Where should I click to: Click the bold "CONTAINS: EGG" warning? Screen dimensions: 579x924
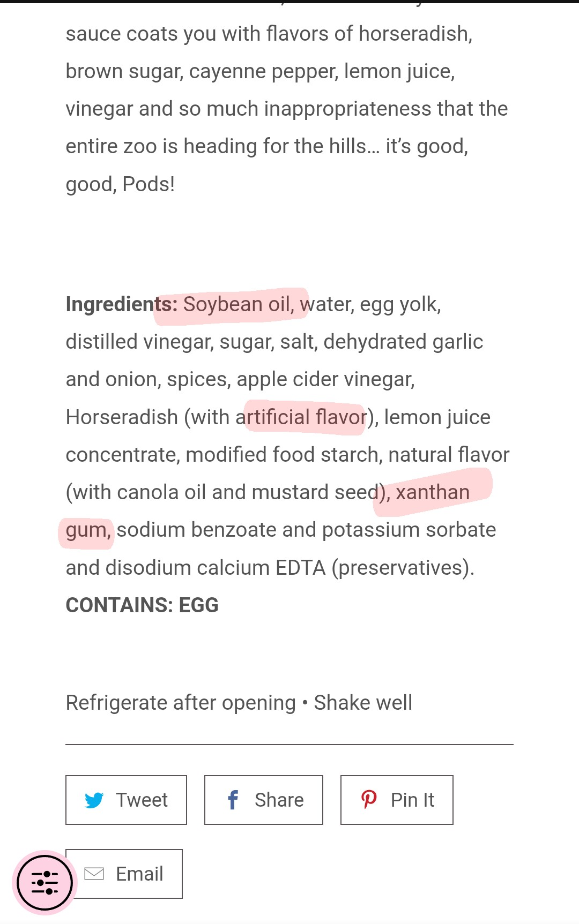[x=142, y=605]
